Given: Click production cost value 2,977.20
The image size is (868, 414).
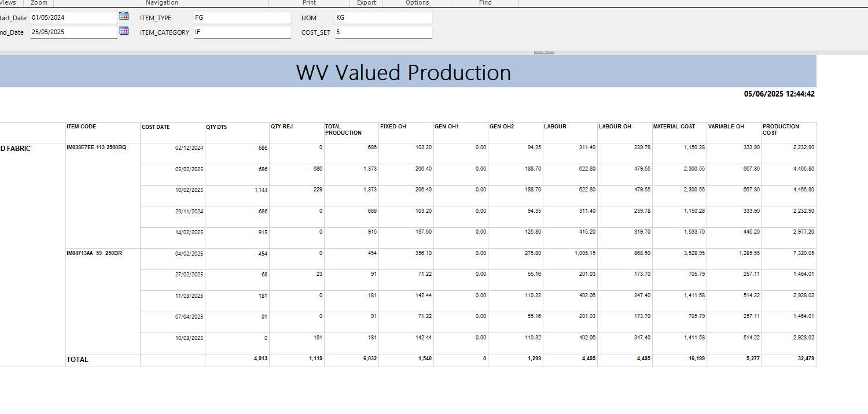Looking at the screenshot, I should pyautogui.click(x=804, y=232).
